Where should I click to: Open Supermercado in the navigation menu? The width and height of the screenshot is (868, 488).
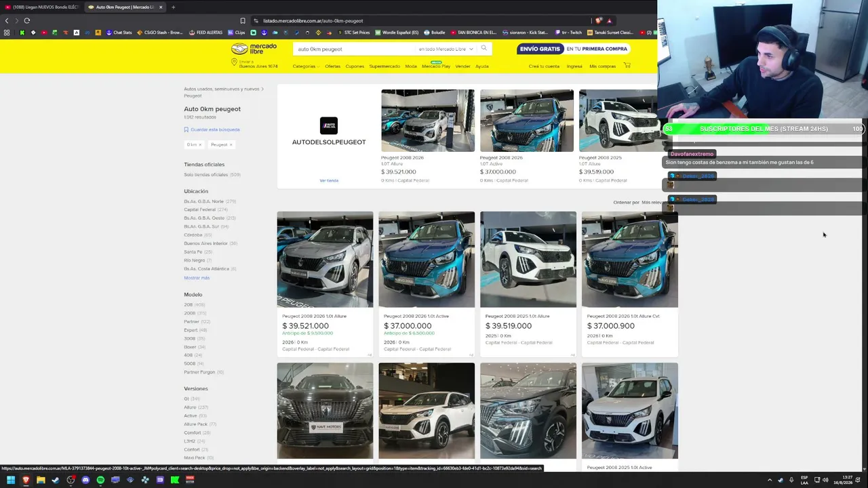pos(384,66)
